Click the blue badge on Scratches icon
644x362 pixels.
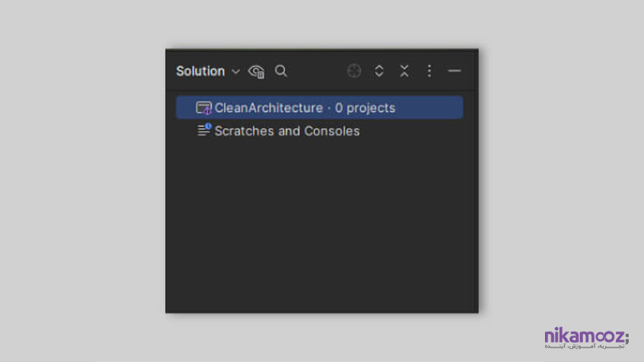click(x=208, y=126)
